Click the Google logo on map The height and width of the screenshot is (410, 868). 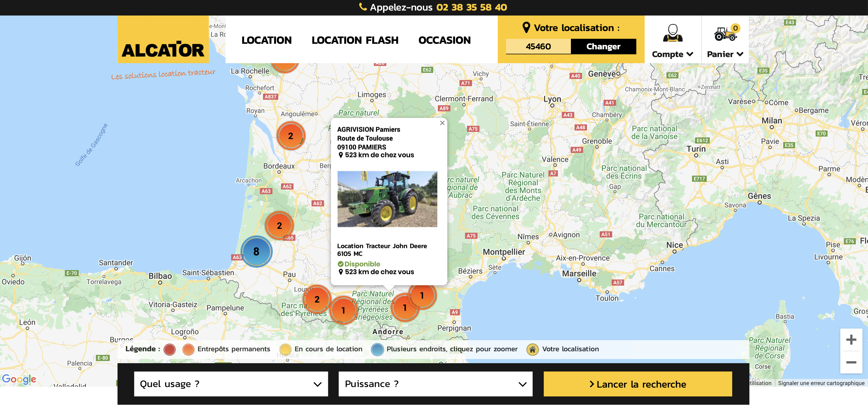pos(19,379)
